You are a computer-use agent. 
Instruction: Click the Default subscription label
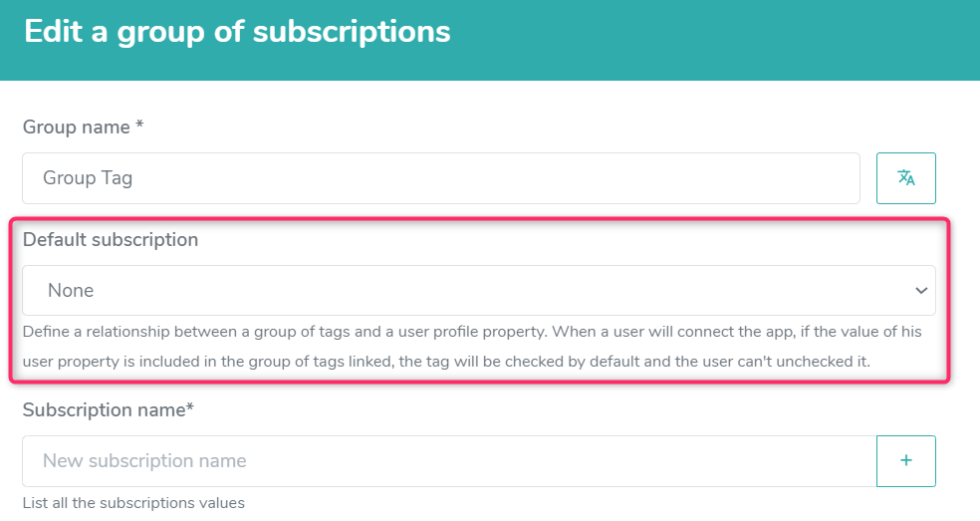(111, 239)
